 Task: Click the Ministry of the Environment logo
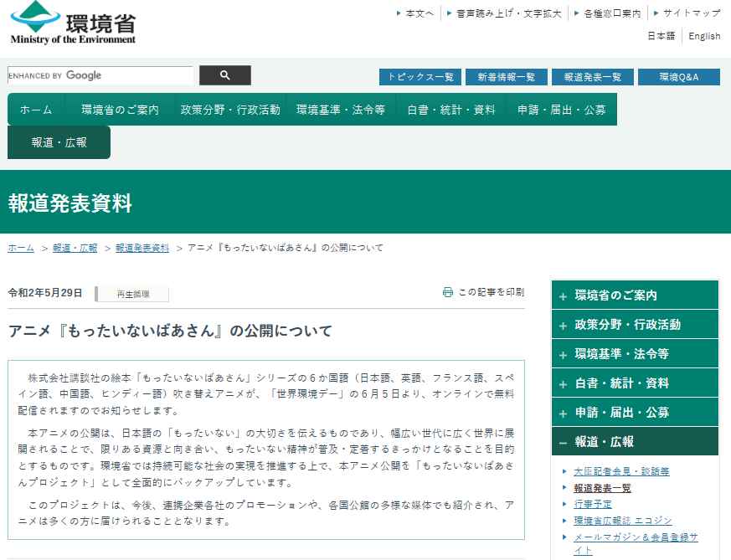pyautogui.click(x=73, y=23)
